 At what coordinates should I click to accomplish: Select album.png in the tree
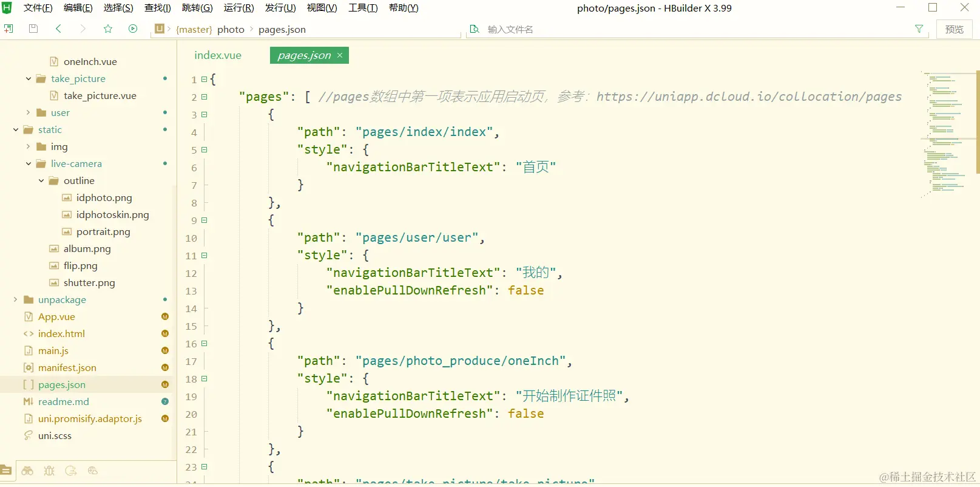[87, 249]
